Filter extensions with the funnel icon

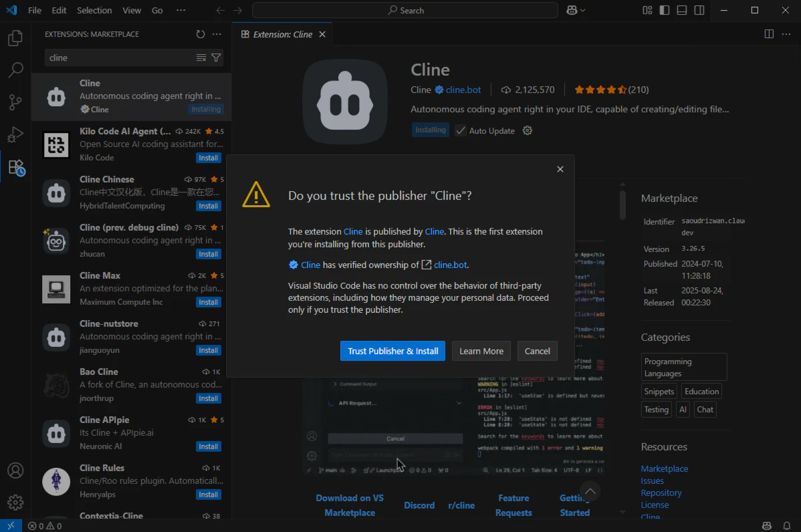[216, 57]
